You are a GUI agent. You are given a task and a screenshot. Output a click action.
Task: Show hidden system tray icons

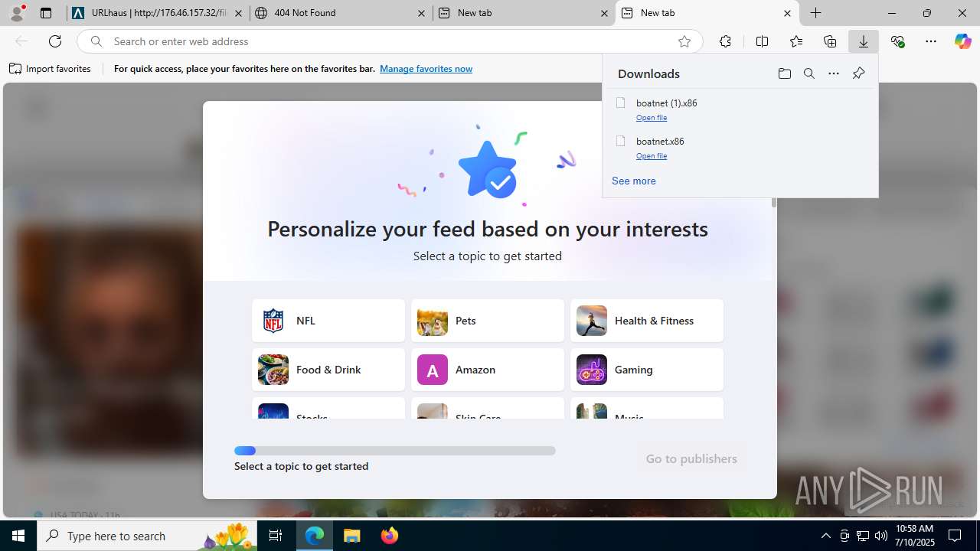[825, 536]
